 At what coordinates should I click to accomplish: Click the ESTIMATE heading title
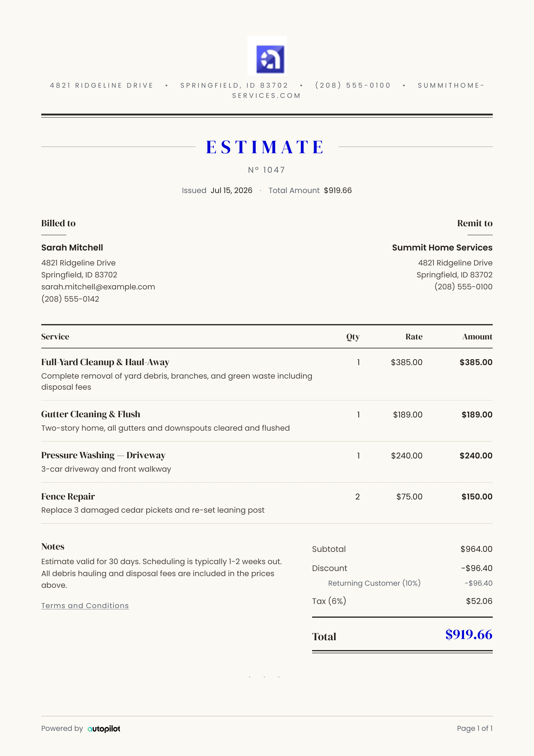click(x=266, y=147)
